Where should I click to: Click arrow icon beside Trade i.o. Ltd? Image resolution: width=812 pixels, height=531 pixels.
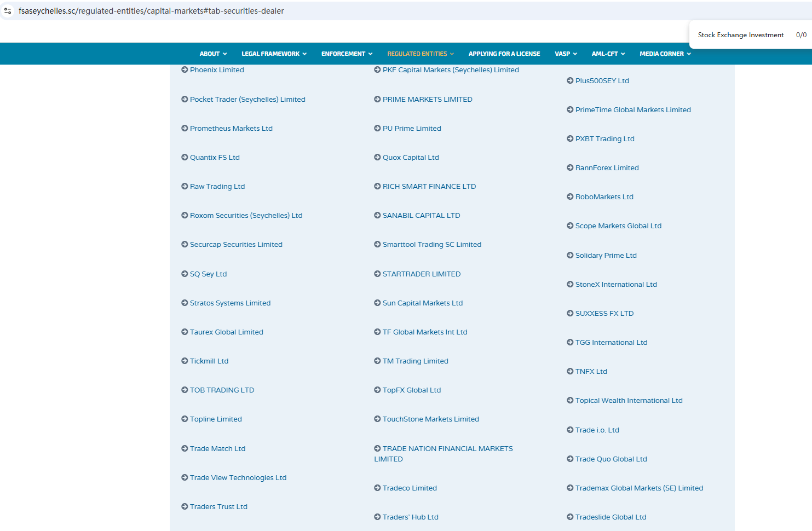tap(570, 430)
